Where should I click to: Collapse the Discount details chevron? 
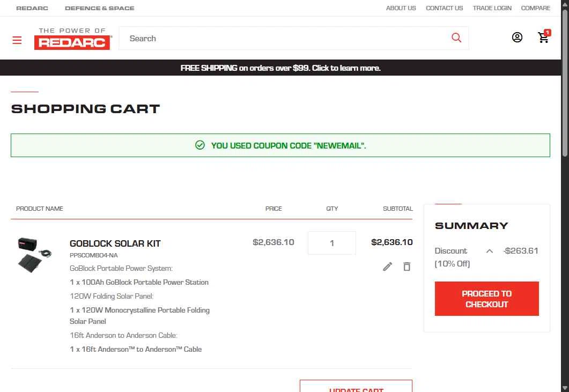[490, 251]
